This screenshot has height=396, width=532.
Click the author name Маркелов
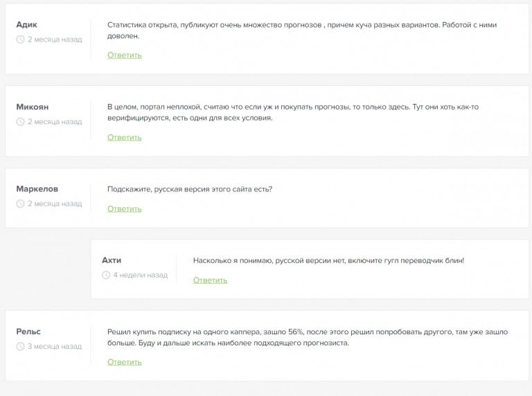(x=37, y=189)
